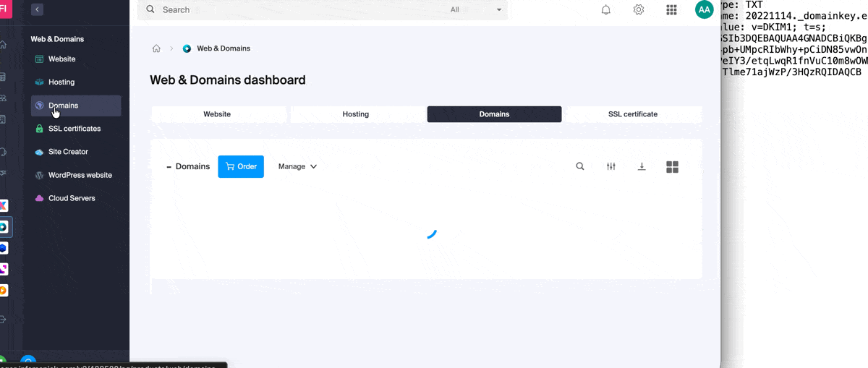
Task: Open the All search filter dropdown
Action: [x=476, y=10]
